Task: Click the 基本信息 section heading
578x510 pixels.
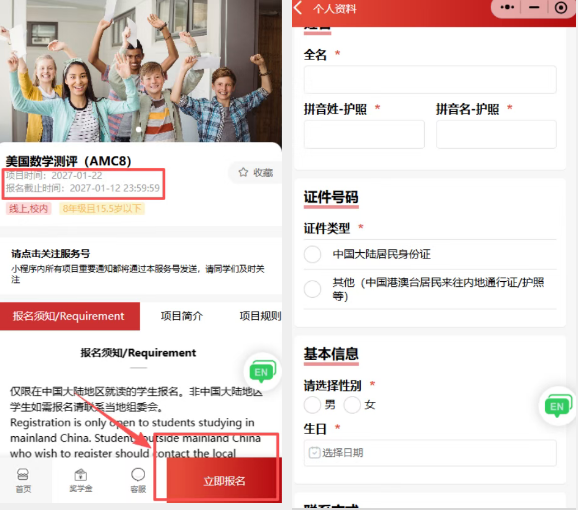Action: (x=331, y=353)
